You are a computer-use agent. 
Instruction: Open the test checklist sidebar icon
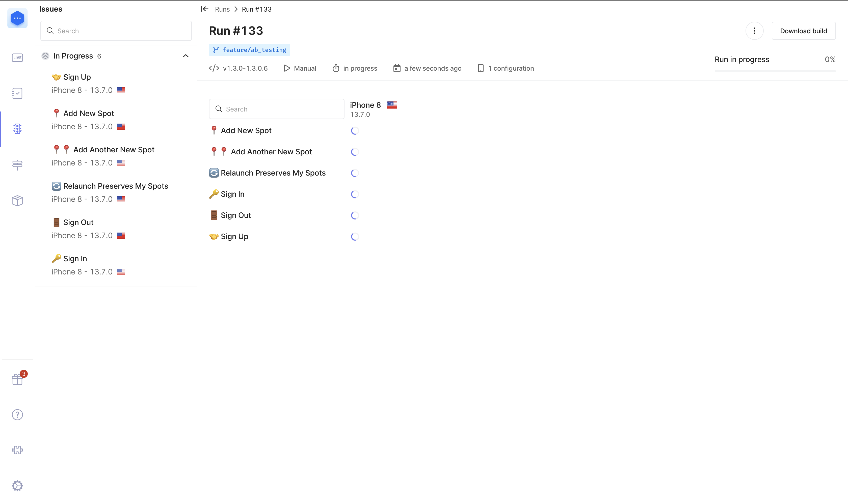(17, 93)
